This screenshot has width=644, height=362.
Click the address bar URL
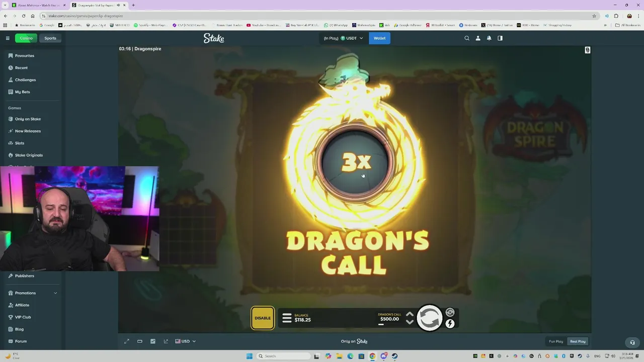(x=86, y=16)
